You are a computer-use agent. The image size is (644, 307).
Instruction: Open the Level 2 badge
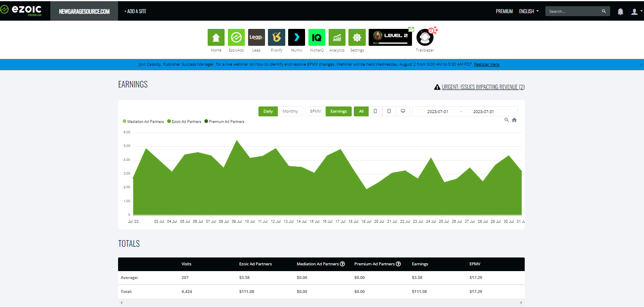[390, 37]
